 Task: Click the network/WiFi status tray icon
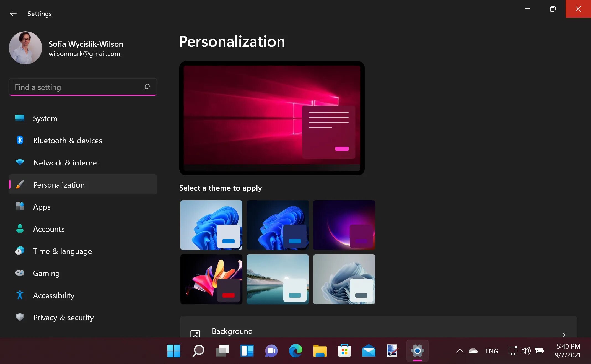(x=512, y=351)
